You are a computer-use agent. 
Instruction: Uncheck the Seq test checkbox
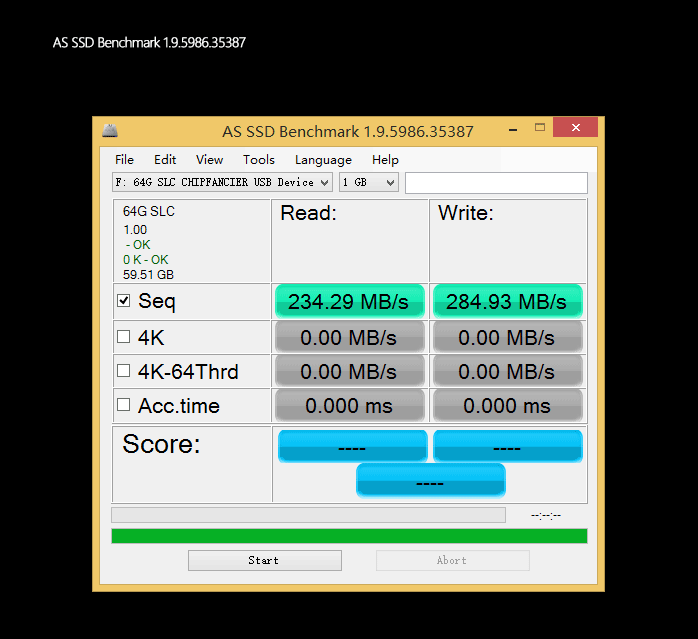[x=124, y=300]
